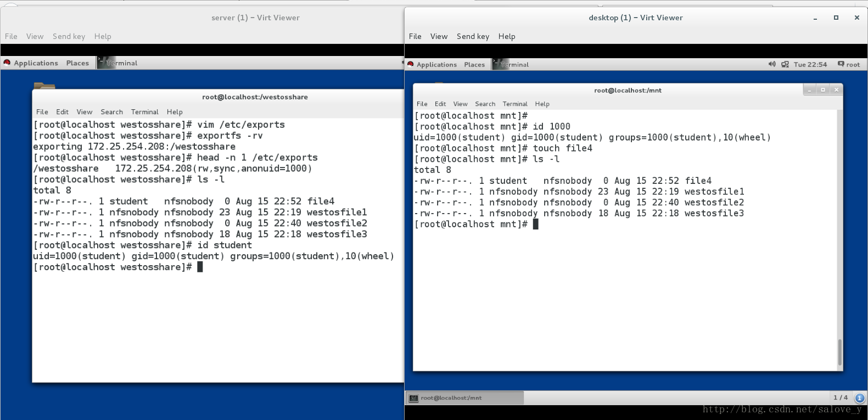Open Help menu in westosshare terminal
868x420 pixels.
175,112
